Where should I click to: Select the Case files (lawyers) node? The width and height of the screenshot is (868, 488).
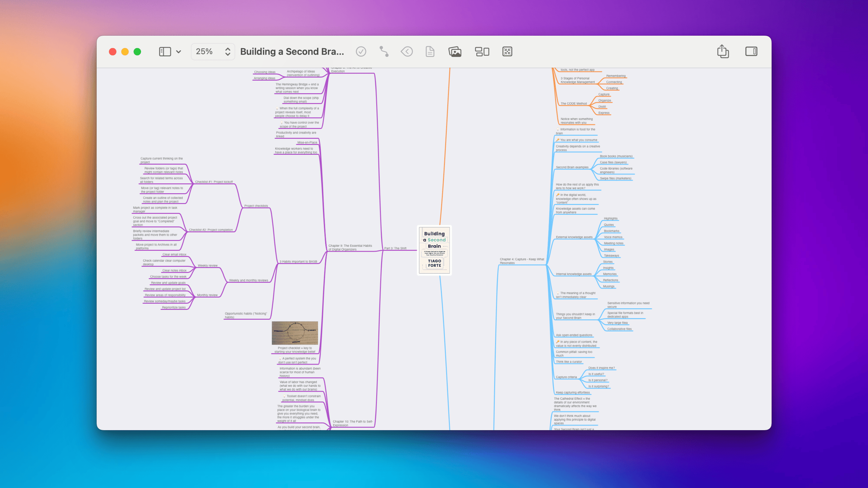click(x=613, y=162)
